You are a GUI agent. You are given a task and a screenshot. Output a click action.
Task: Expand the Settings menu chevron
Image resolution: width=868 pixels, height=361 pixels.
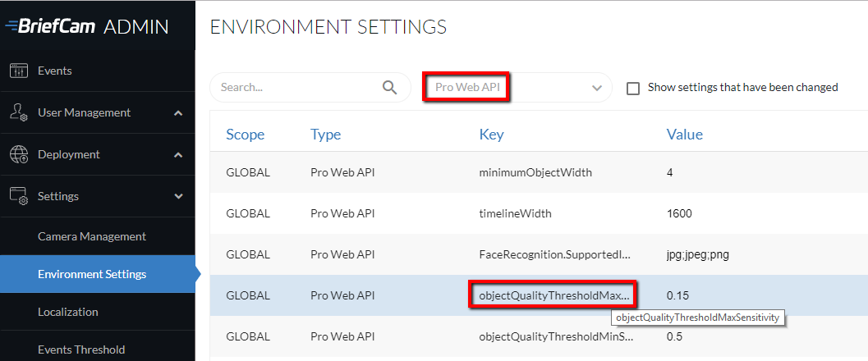(x=178, y=196)
